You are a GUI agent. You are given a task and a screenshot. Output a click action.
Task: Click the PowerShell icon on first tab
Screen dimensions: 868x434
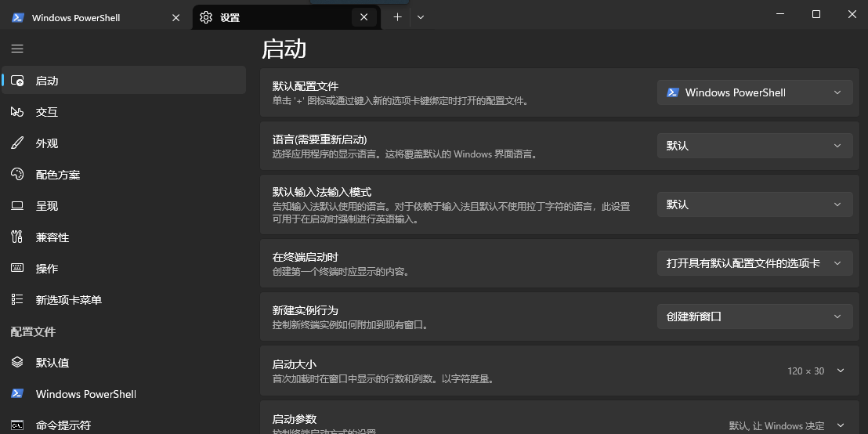pos(18,17)
